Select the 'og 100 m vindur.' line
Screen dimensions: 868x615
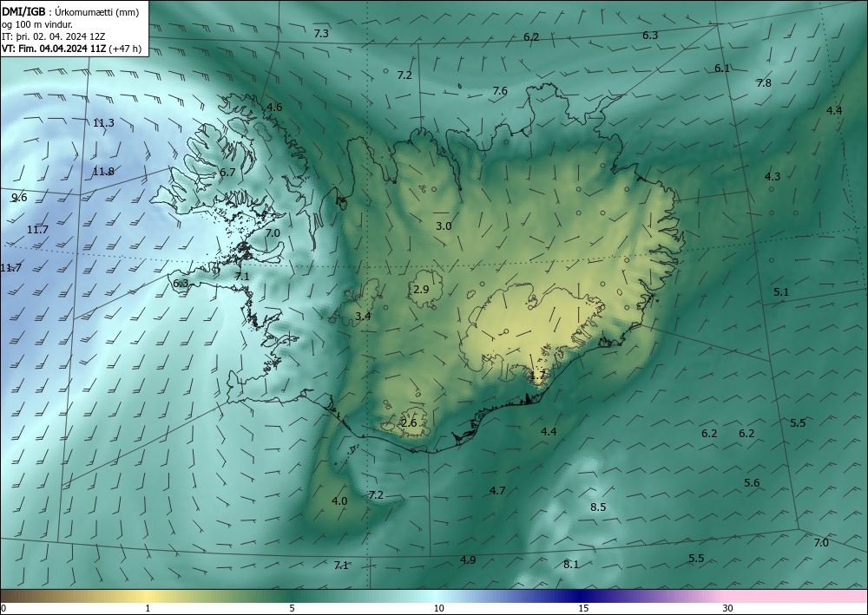click(37, 24)
